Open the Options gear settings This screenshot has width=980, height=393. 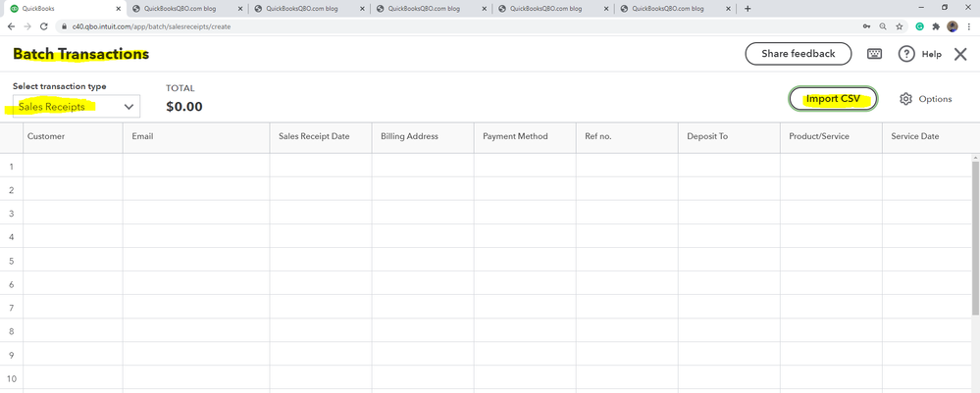905,99
